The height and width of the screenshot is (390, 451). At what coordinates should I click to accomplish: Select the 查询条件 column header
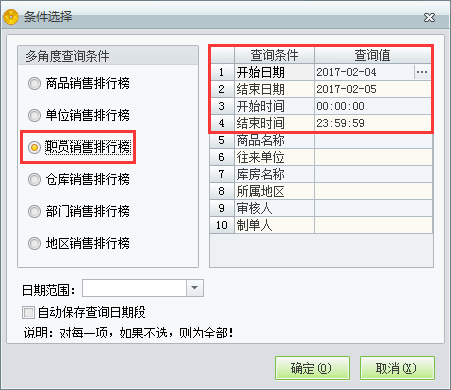pyautogui.click(x=274, y=55)
